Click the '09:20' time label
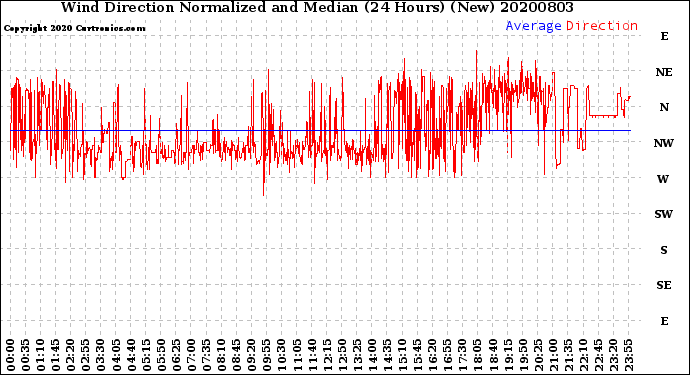Image resolution: width=690 pixels, height=375 pixels. pos(252,355)
